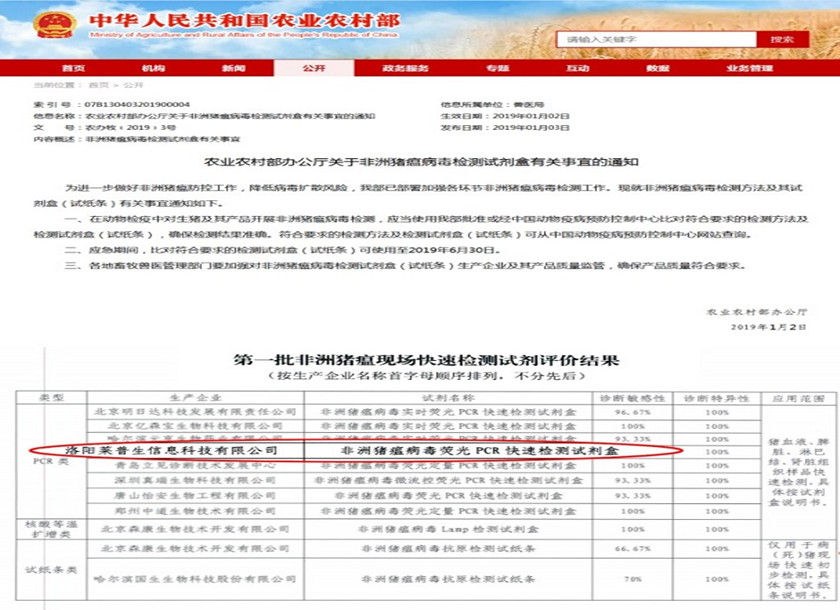The image size is (840, 610).
Task: Click the company cell 唐山怡安生物工程有限公司
Action: coord(196,496)
